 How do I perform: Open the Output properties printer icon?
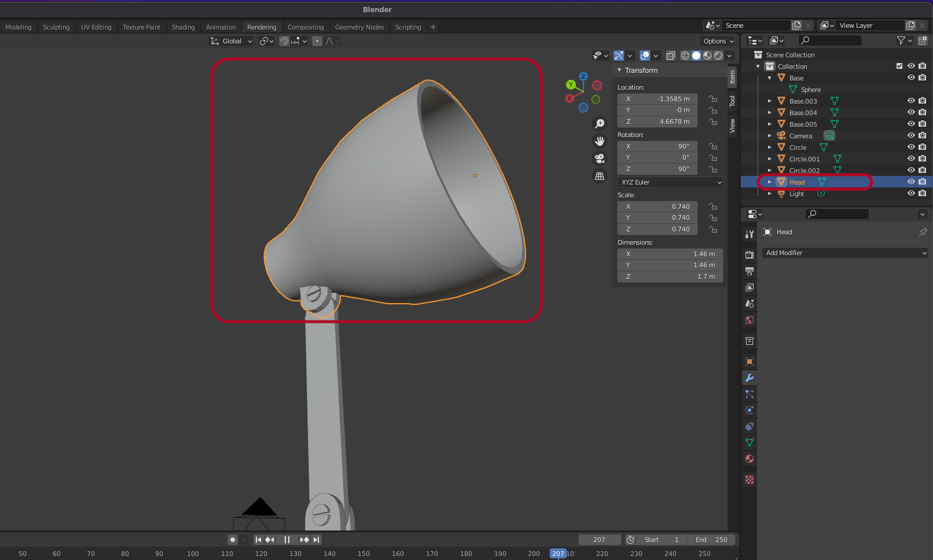coord(750,271)
